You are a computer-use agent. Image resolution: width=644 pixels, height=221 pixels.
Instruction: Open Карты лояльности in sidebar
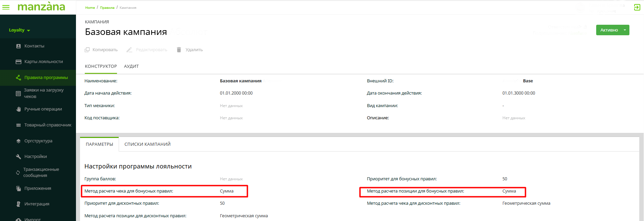43,62
